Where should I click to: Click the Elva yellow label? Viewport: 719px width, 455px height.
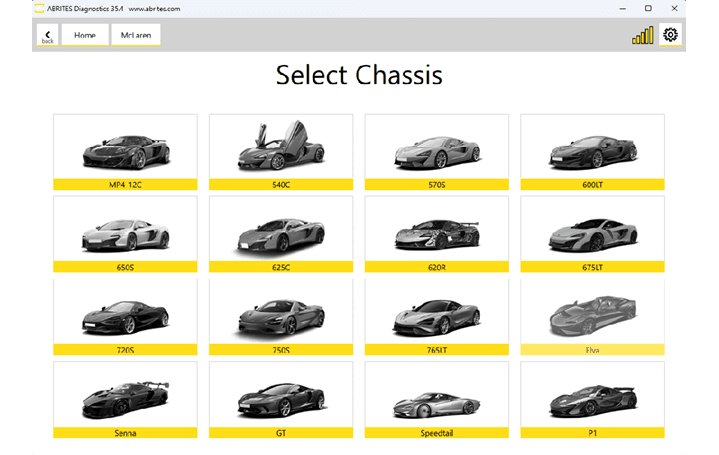[592, 350]
